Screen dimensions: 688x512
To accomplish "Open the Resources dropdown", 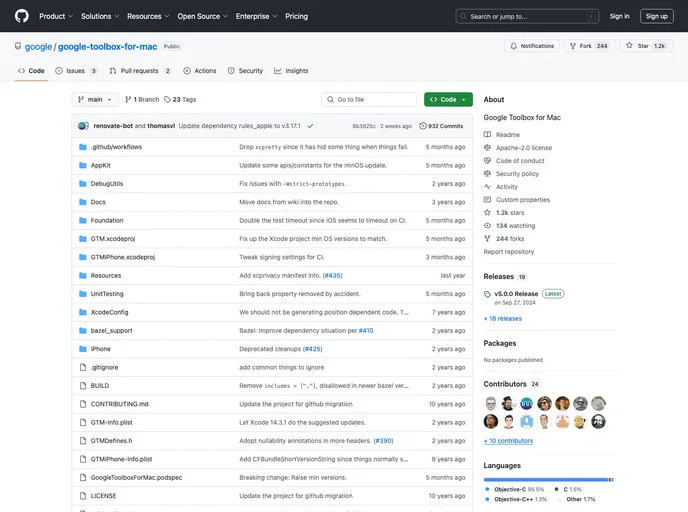I will [x=148, y=16].
